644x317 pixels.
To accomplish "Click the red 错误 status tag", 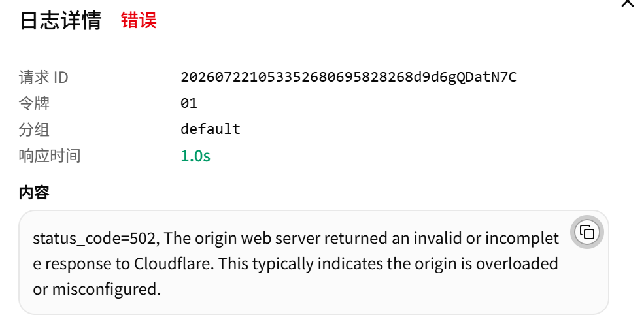I will 139,20.
